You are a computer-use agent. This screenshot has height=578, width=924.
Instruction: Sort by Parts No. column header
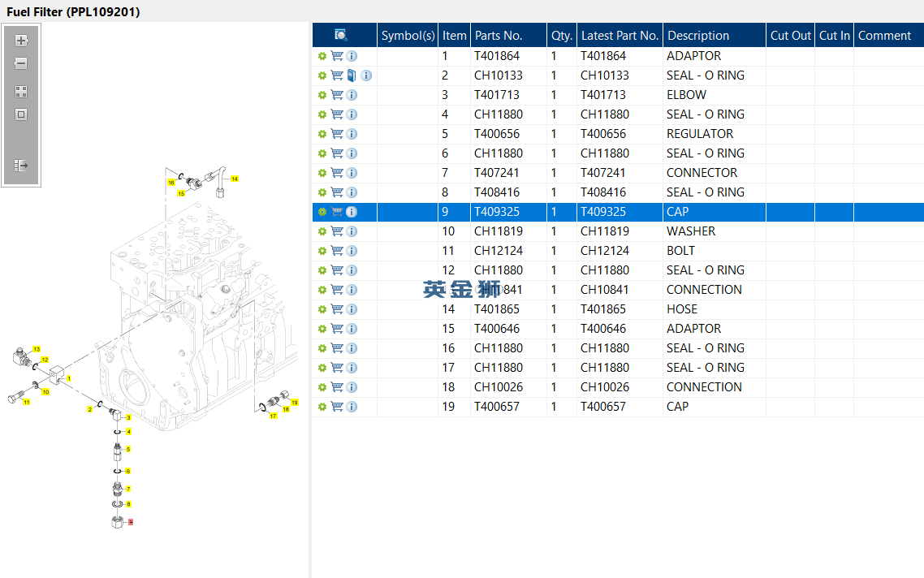pos(508,36)
